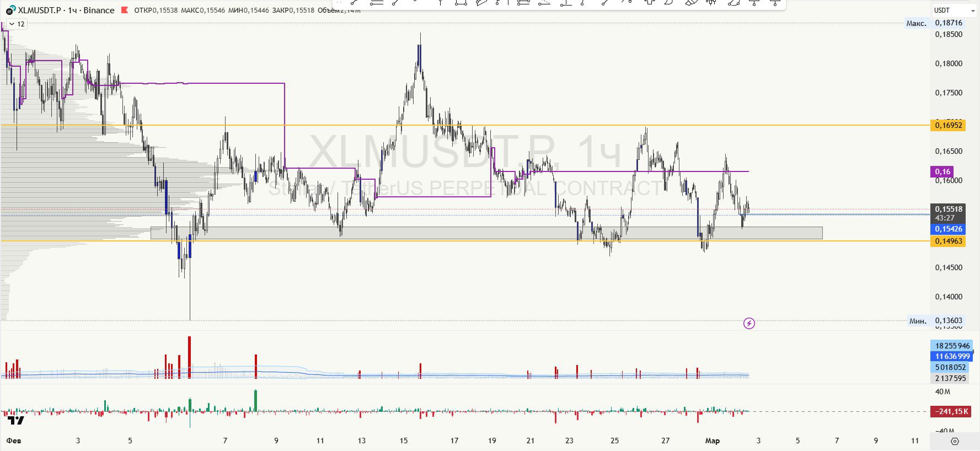Viewport: 980px width, 451px height.
Task: Click the blue 0,15426 price label
Action: point(948,229)
